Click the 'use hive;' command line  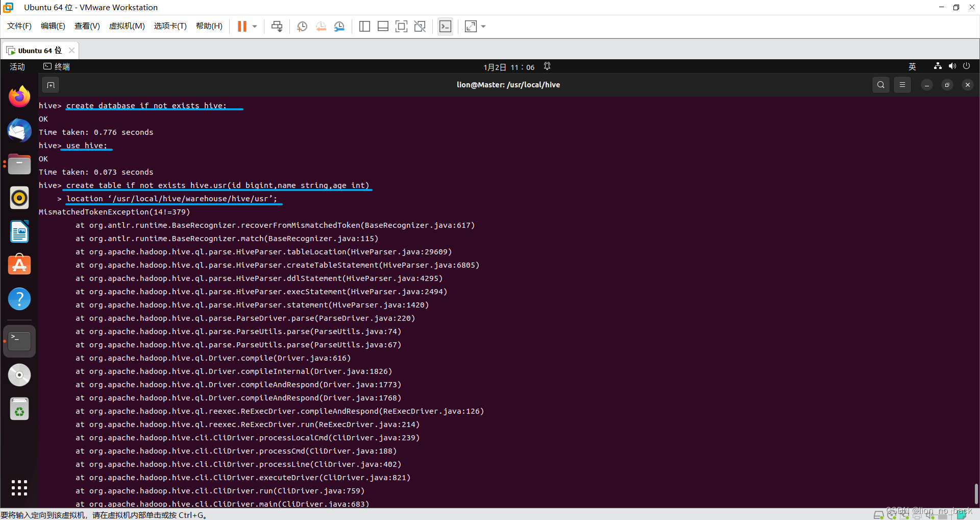point(87,146)
